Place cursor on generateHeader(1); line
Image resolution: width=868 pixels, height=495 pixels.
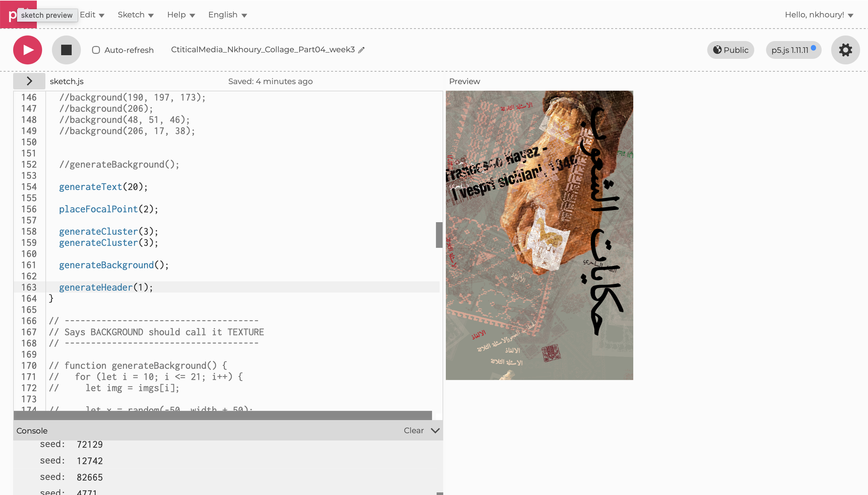106,287
